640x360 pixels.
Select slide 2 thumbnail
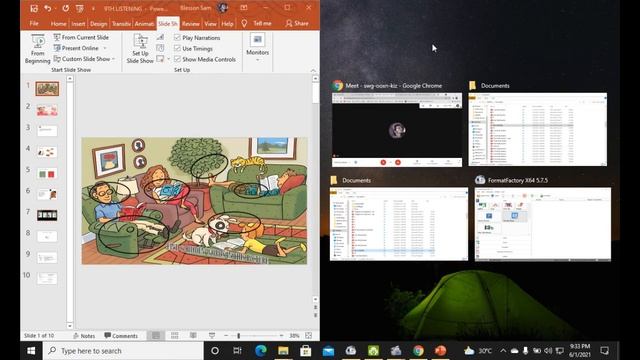[47, 110]
